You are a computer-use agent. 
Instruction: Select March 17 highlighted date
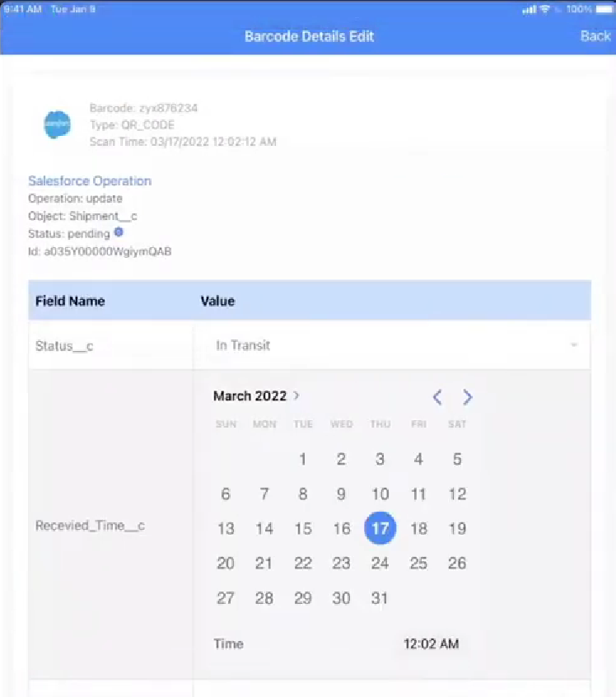pos(380,528)
